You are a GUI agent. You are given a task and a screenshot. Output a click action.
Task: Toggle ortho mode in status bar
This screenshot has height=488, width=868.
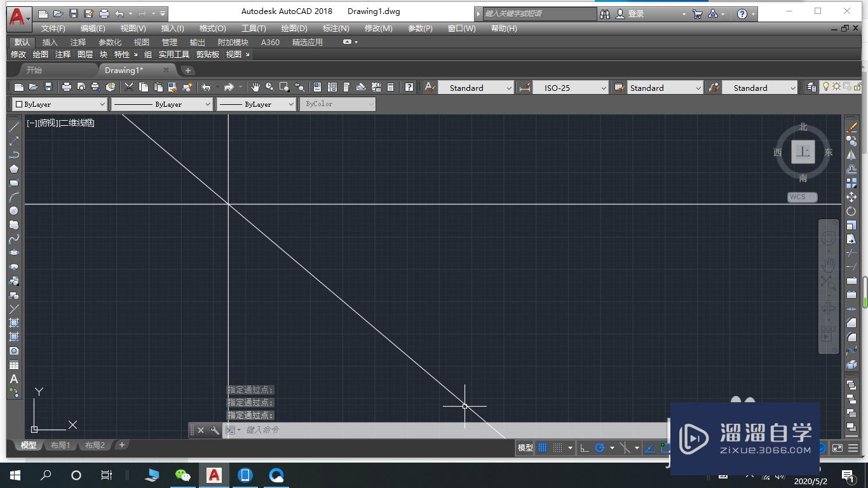585,448
